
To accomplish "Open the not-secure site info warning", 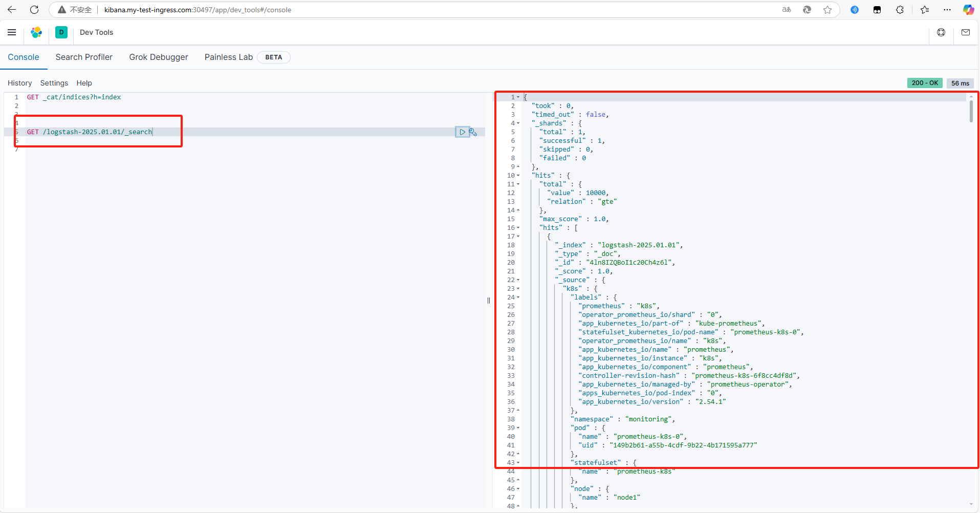I will (x=75, y=10).
